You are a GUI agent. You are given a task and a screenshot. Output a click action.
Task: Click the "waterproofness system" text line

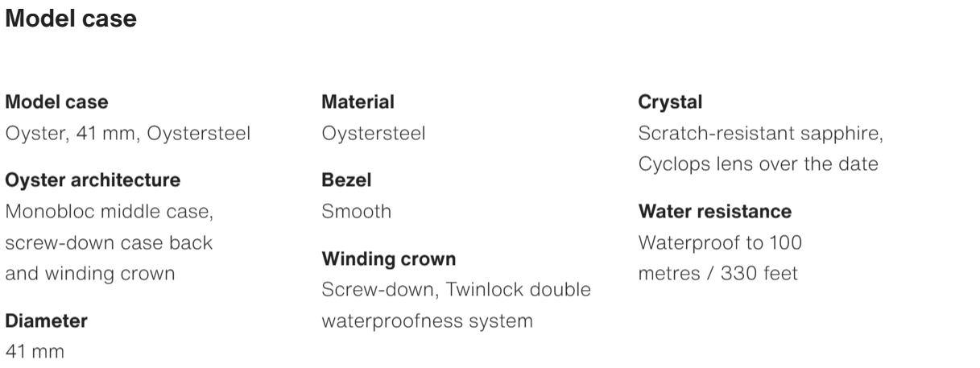pyautogui.click(x=427, y=320)
